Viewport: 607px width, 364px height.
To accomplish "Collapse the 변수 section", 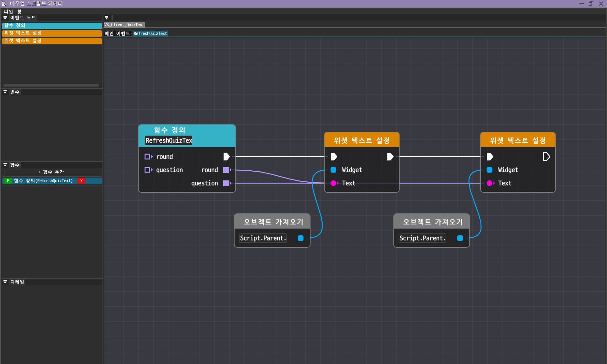I will (5, 92).
